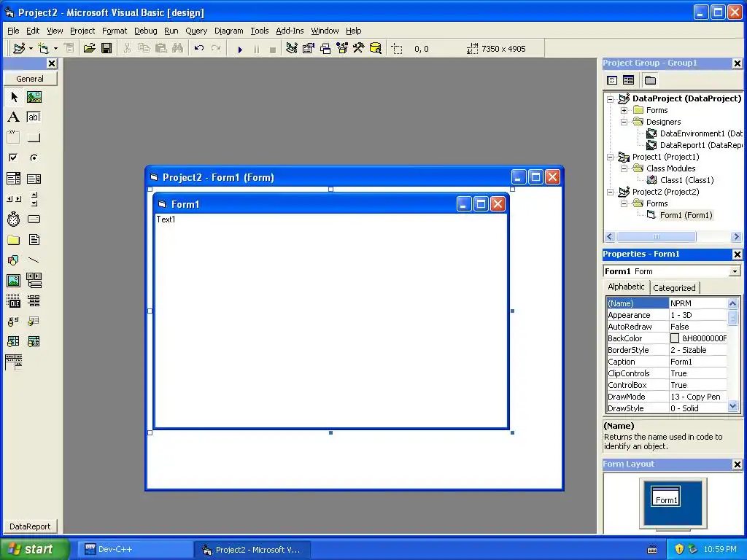This screenshot has width=747, height=560.
Task: Collapse the Class Modules folder node
Action: [x=624, y=169]
